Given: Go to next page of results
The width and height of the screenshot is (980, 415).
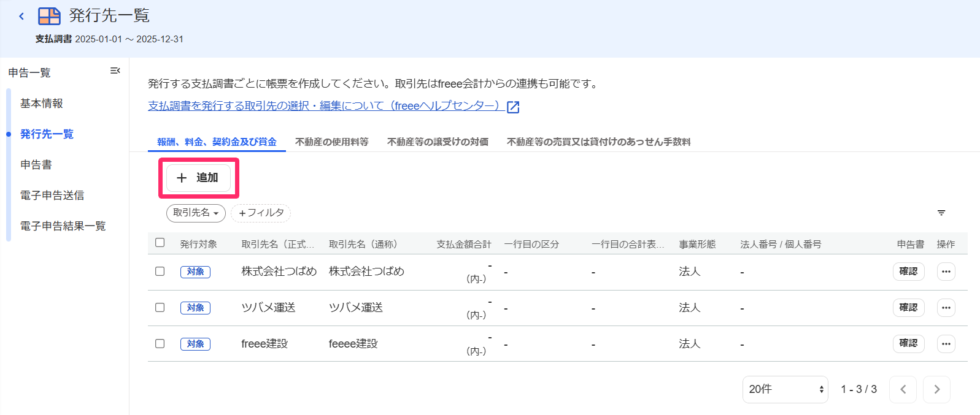Looking at the screenshot, I should pyautogui.click(x=937, y=389).
